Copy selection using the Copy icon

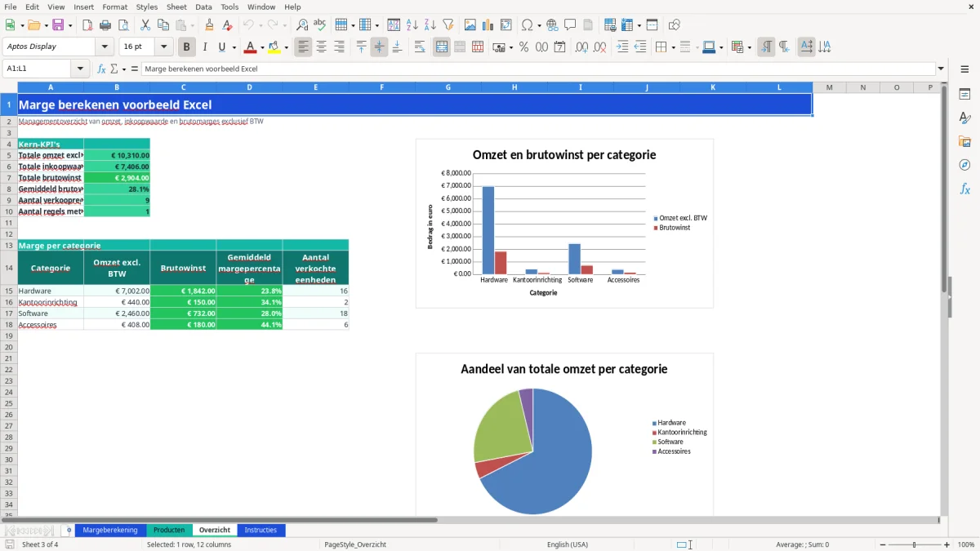coord(163,25)
